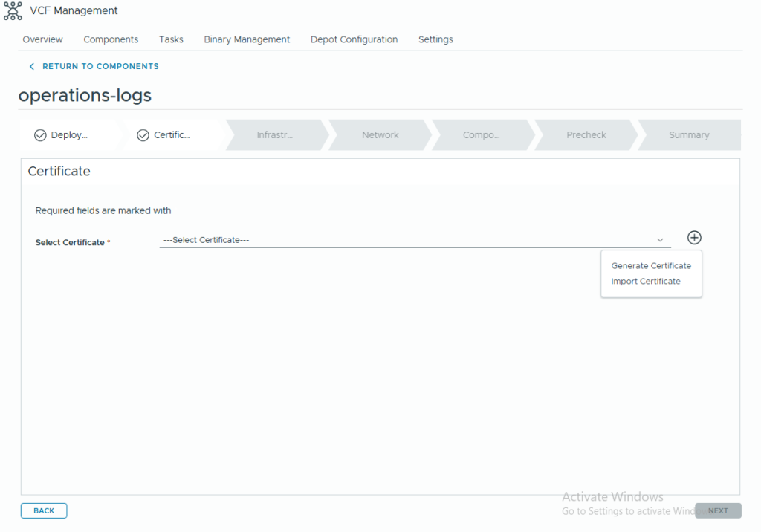Select the Summary wizard step

688,135
